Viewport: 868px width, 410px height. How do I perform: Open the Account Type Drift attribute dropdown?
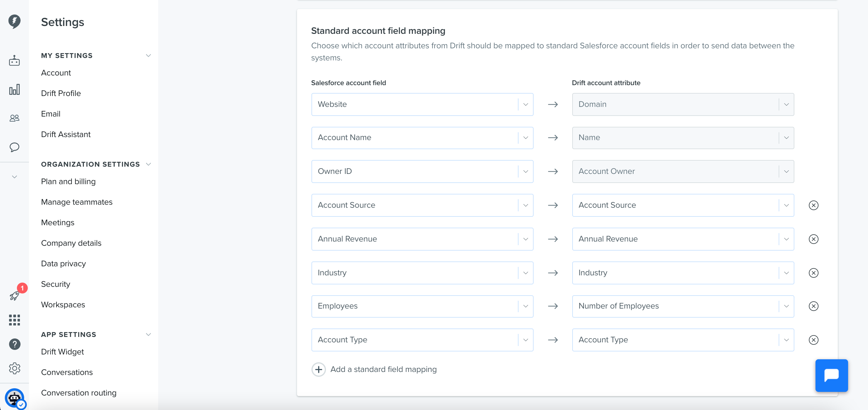[683, 340]
